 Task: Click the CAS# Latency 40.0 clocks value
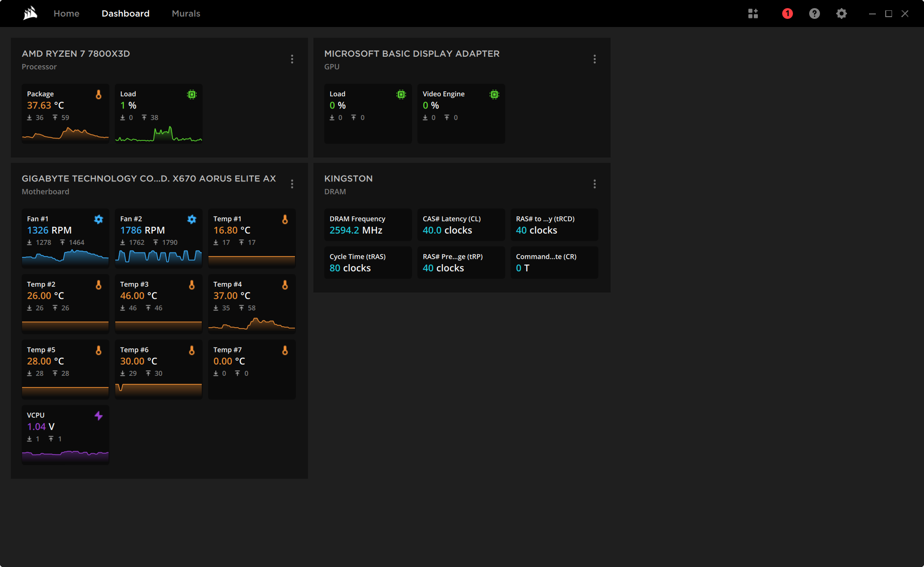coord(447,230)
